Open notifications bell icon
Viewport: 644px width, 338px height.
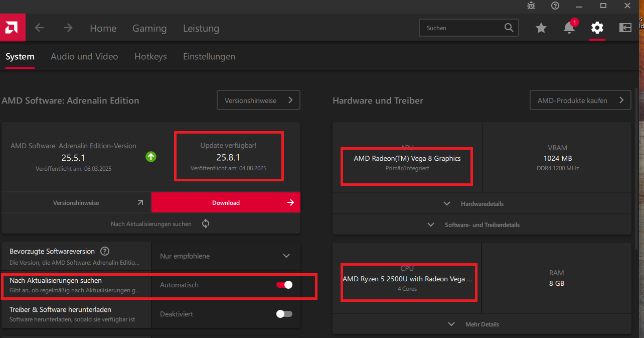click(x=569, y=28)
